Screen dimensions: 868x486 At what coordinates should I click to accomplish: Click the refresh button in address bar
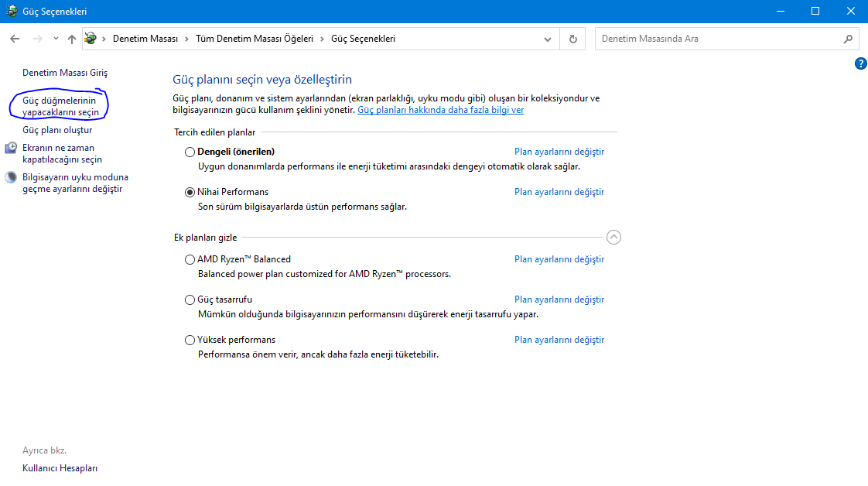point(572,39)
